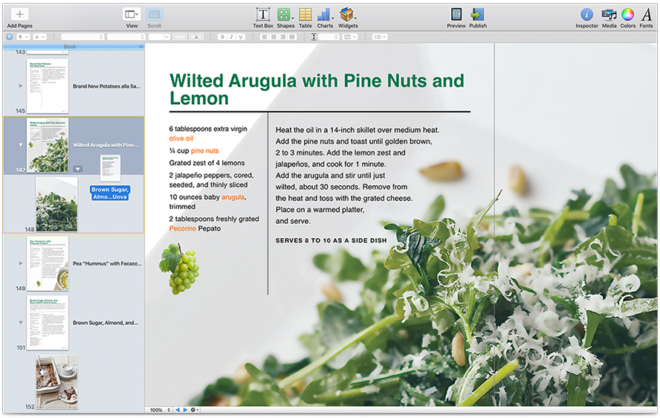Open the Widgets toolbar menu

[x=348, y=18]
